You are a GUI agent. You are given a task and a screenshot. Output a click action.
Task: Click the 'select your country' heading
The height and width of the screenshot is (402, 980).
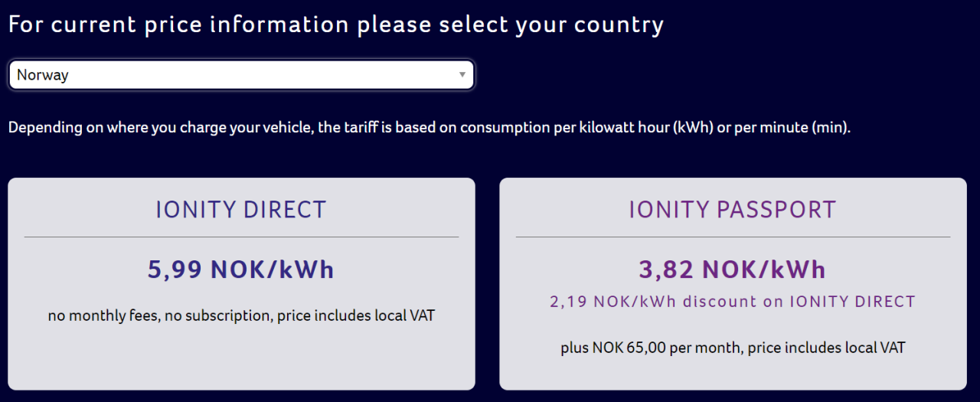(335, 25)
